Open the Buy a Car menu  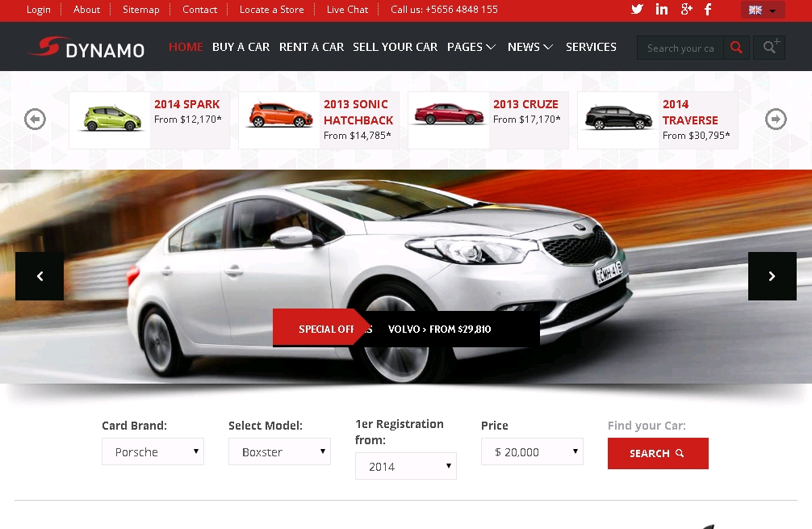(241, 47)
